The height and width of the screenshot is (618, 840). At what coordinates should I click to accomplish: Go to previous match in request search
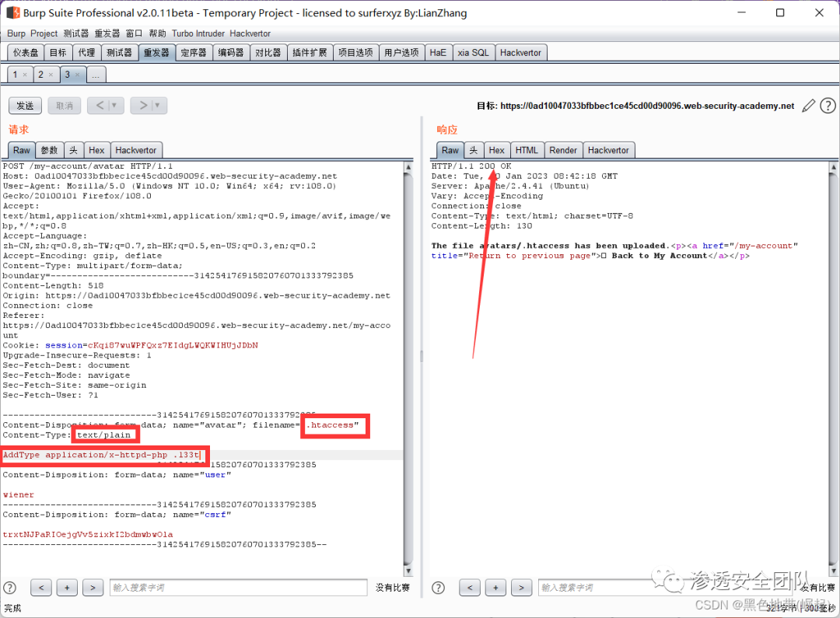pyautogui.click(x=41, y=588)
